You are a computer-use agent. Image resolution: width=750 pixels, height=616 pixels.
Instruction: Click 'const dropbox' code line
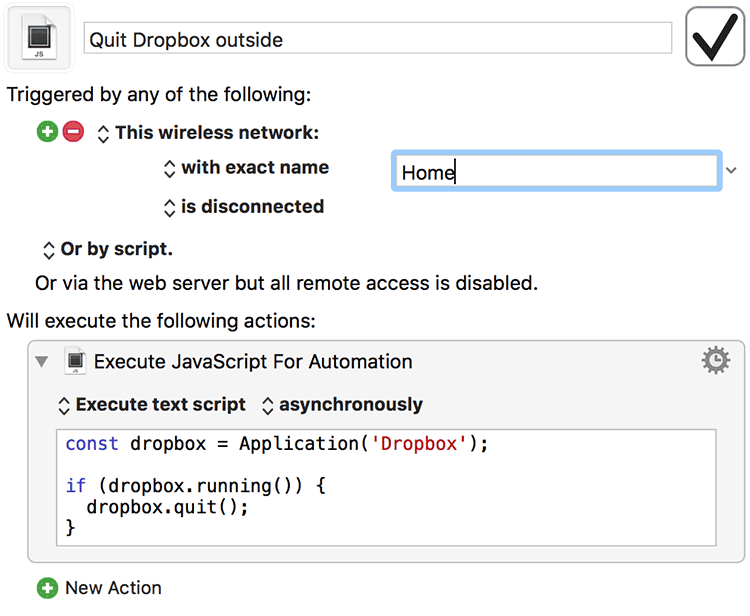coord(277,444)
